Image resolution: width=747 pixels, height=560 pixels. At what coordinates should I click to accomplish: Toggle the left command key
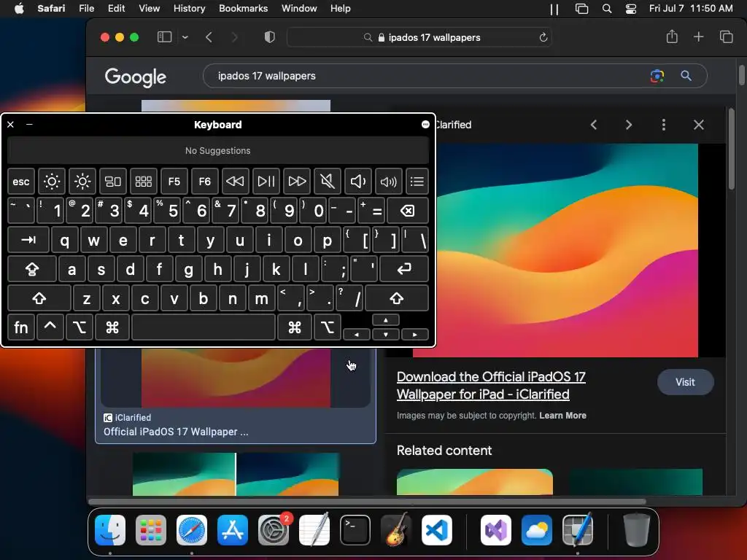click(112, 327)
